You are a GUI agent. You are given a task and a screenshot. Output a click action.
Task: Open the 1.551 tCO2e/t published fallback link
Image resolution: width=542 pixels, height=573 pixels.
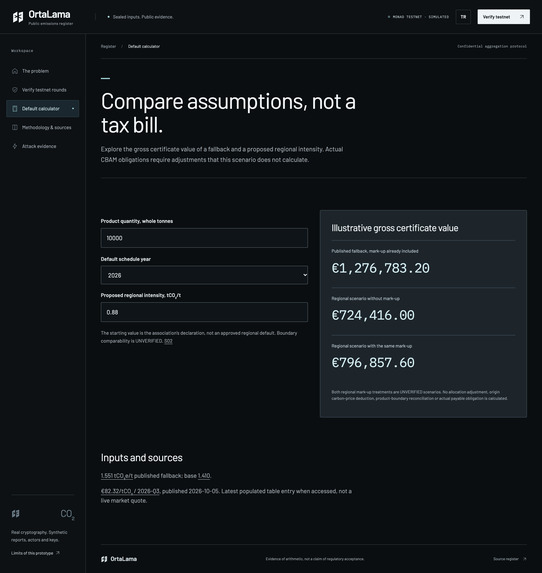(x=117, y=476)
